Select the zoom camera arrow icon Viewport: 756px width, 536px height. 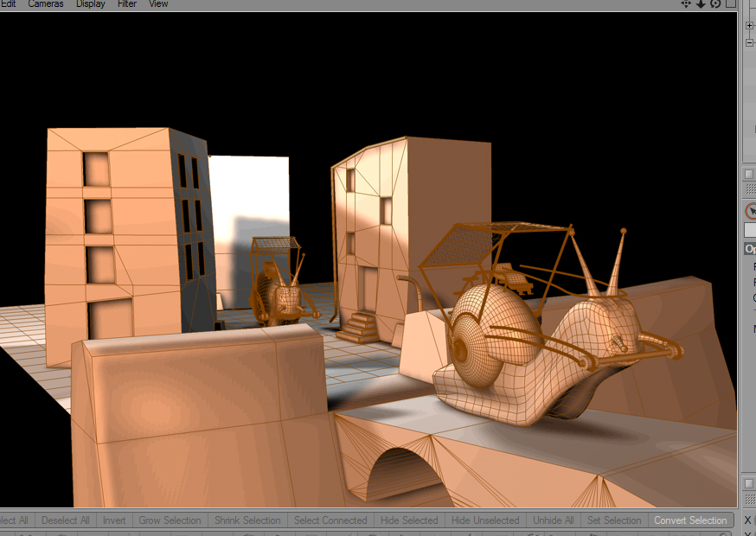[701, 3]
